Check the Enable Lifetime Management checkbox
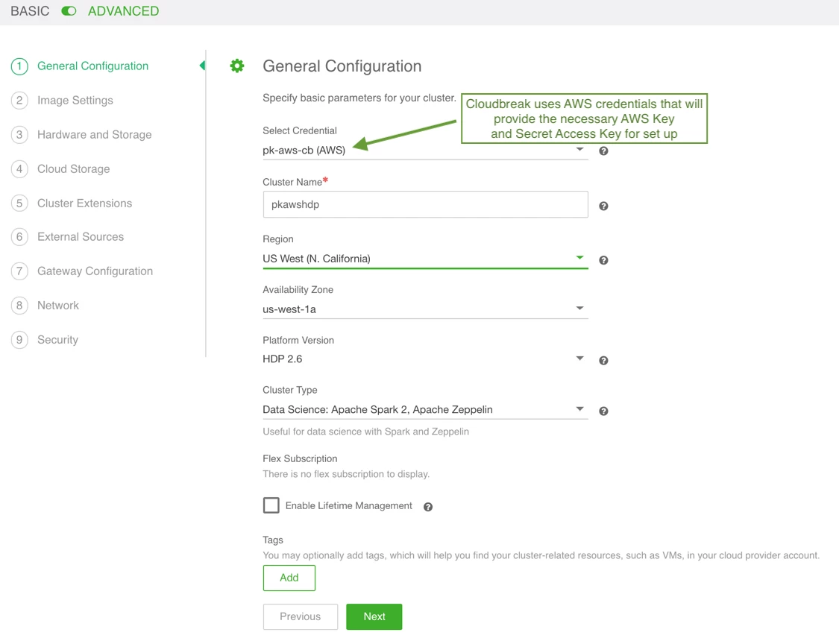The width and height of the screenshot is (839, 644). tap(271, 505)
